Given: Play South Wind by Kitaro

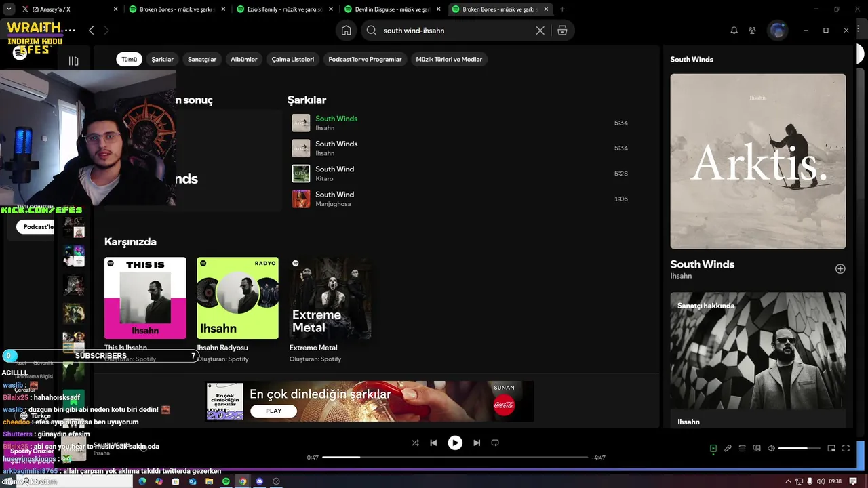Looking at the screenshot, I should click(x=301, y=174).
